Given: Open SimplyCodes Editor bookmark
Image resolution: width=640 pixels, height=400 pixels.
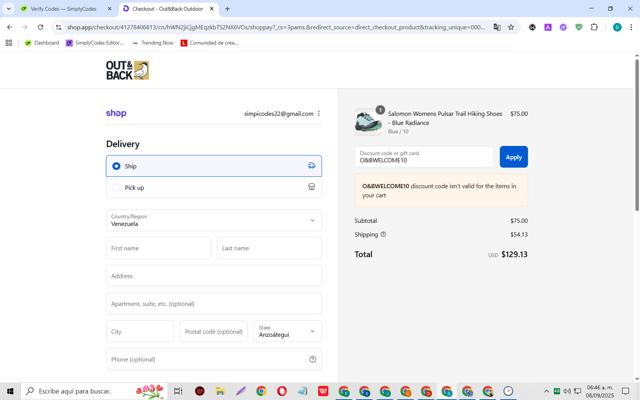Looking at the screenshot, I should click(95, 43).
